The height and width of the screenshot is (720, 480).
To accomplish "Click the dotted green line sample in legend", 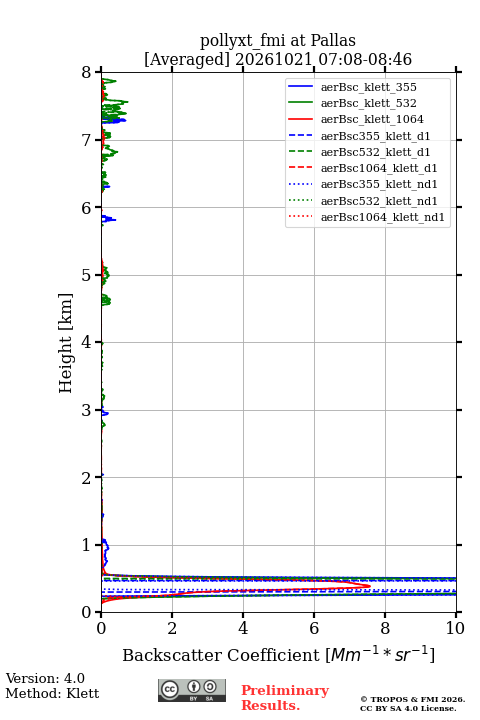I will (x=300, y=200).
